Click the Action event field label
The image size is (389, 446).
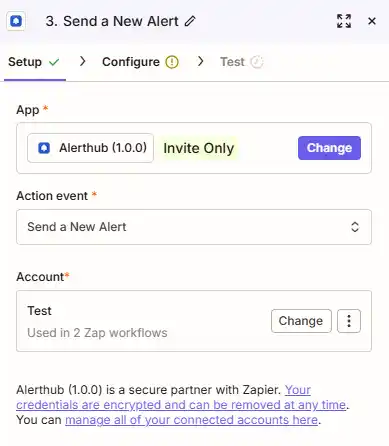pyautogui.click(x=52, y=196)
